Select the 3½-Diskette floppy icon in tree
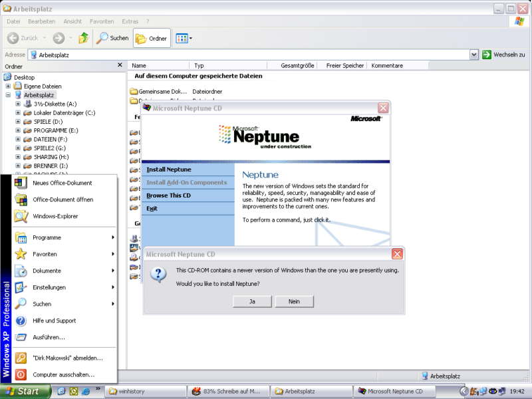This screenshot has height=399, width=532. point(27,104)
